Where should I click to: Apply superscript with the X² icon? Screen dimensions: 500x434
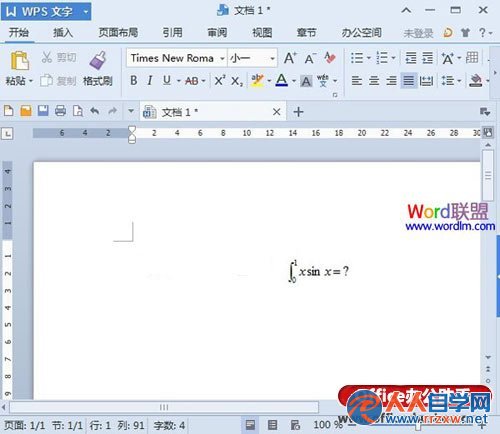tap(220, 80)
